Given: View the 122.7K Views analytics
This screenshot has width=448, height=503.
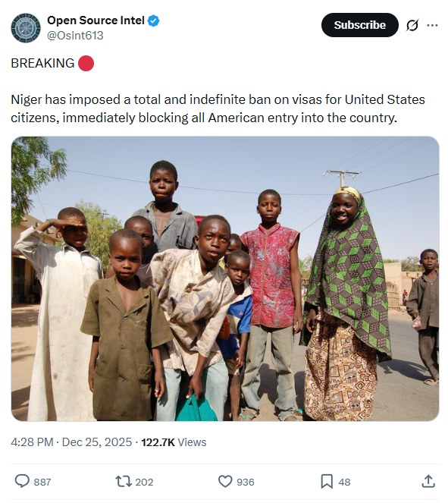Looking at the screenshot, I should point(174,442).
